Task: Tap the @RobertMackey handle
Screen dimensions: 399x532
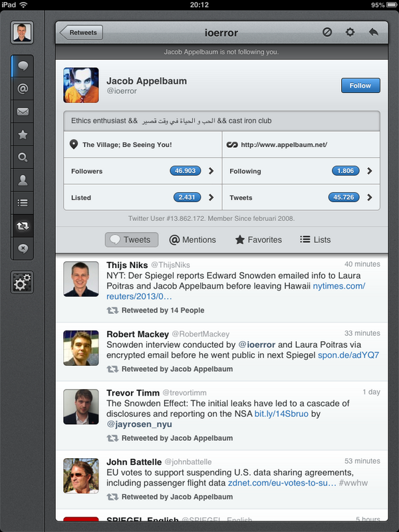Action: (x=201, y=334)
